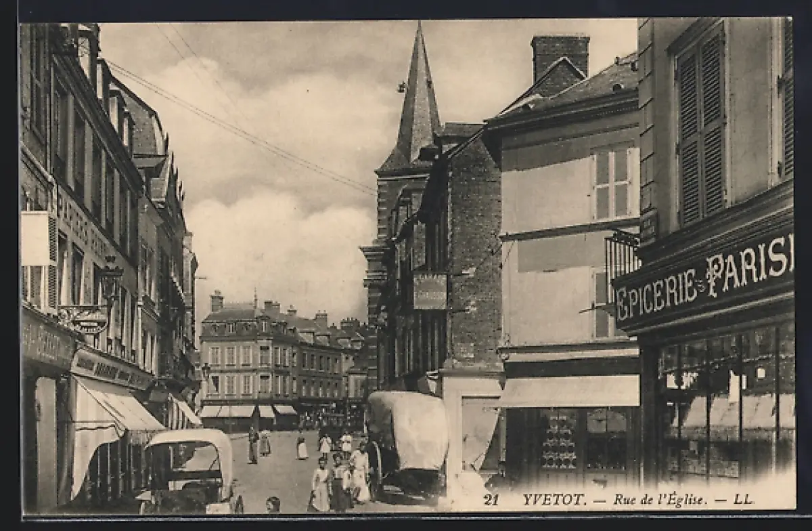Image resolution: width=812 pixels, height=531 pixels.
Task: Click the LL publisher mark
Action: tap(743, 500)
